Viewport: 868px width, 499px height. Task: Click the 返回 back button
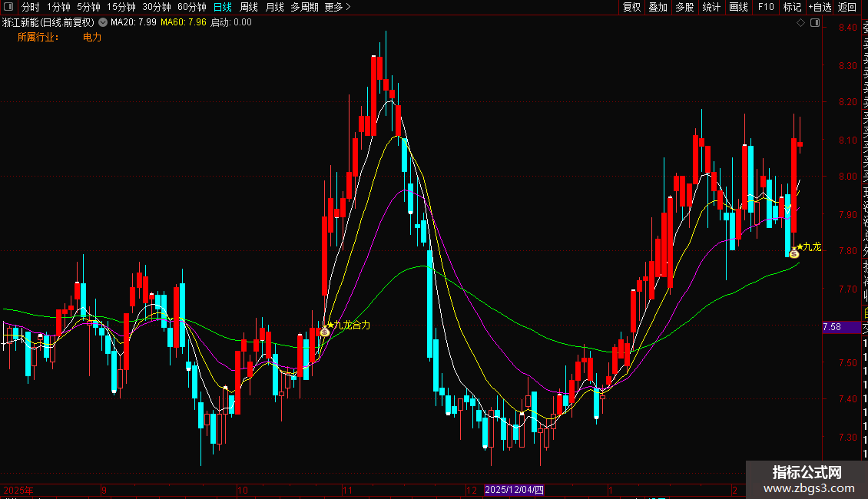pos(847,7)
